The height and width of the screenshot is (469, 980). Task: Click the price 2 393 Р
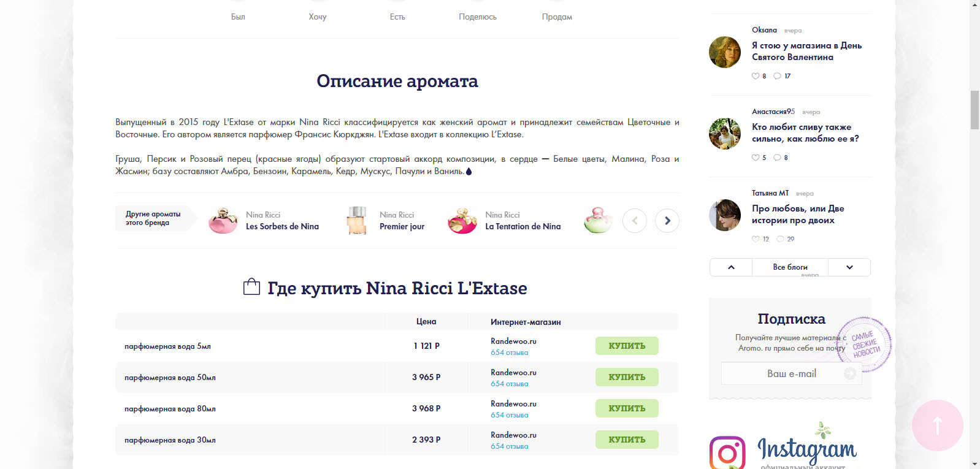(426, 440)
